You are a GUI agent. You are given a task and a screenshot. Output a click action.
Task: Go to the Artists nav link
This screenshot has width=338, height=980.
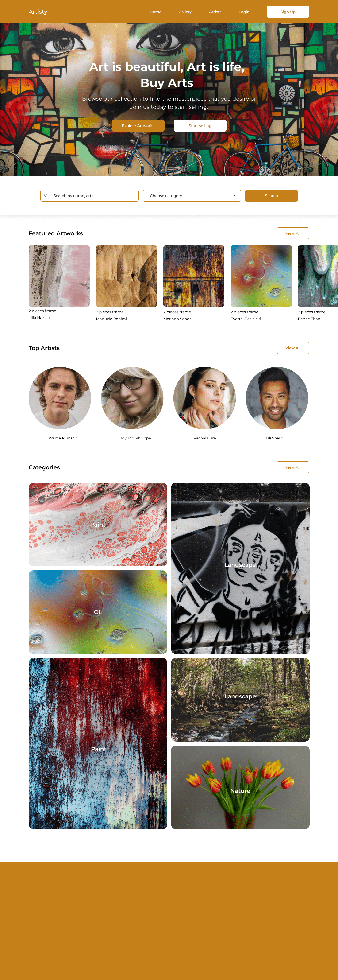click(x=215, y=12)
